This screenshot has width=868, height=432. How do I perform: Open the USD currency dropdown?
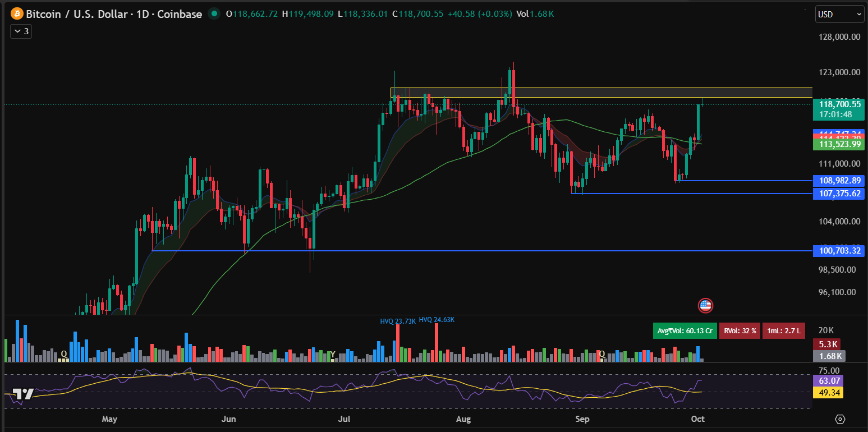839,15
